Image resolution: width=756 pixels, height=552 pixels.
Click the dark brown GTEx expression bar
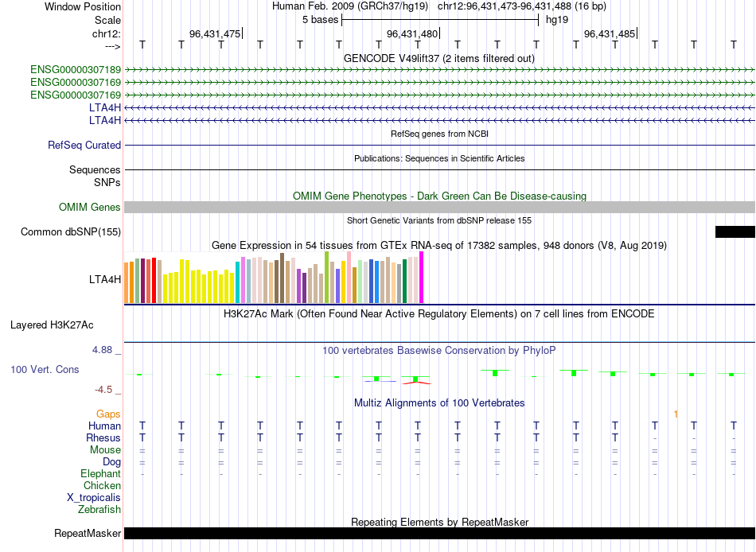point(282,278)
